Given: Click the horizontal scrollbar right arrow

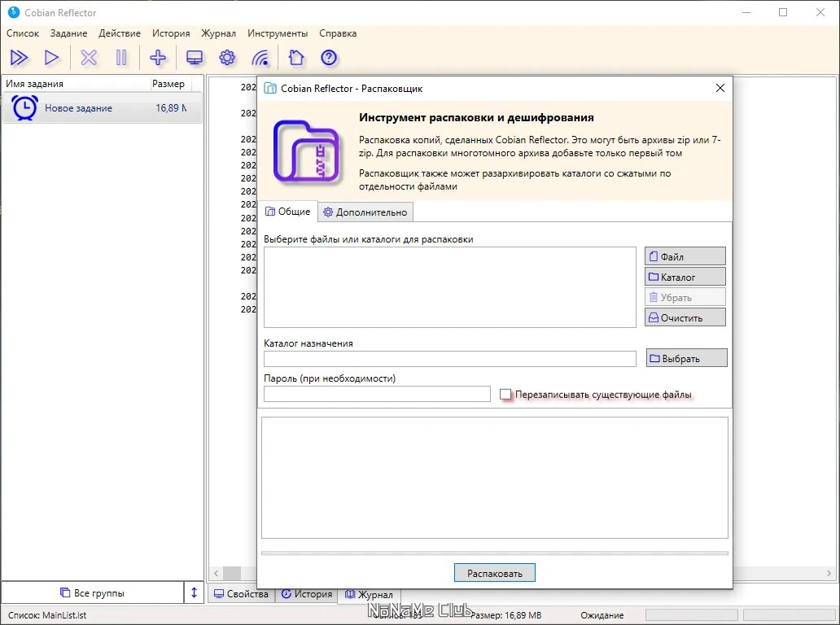Looking at the screenshot, I should click(829, 573).
